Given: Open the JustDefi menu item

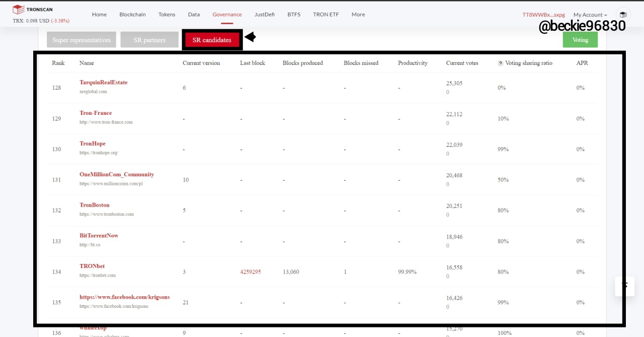Looking at the screenshot, I should click(x=265, y=15).
